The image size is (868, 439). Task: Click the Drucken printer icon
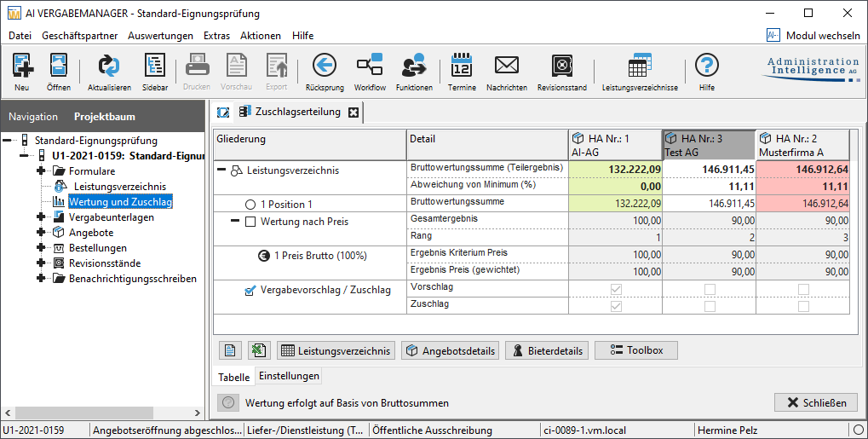197,66
